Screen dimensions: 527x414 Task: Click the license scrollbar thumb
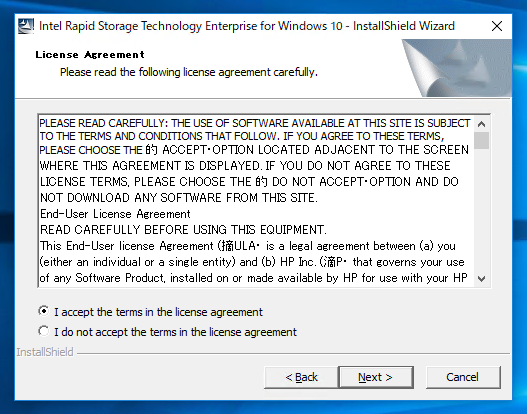481,140
